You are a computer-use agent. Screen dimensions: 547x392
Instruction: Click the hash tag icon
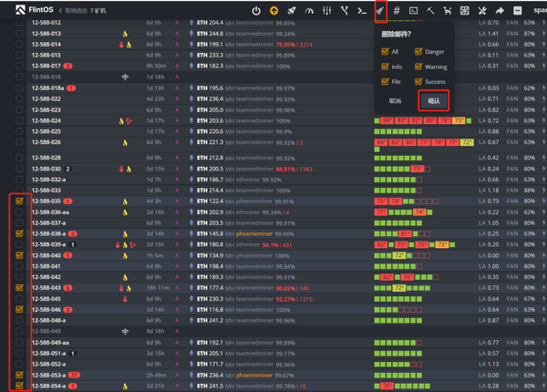click(397, 10)
